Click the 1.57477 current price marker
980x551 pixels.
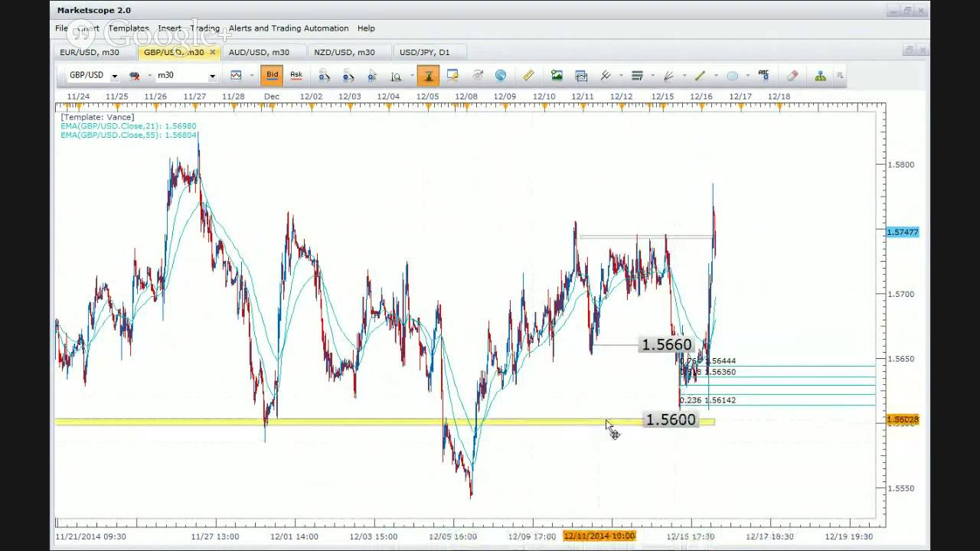pos(903,232)
